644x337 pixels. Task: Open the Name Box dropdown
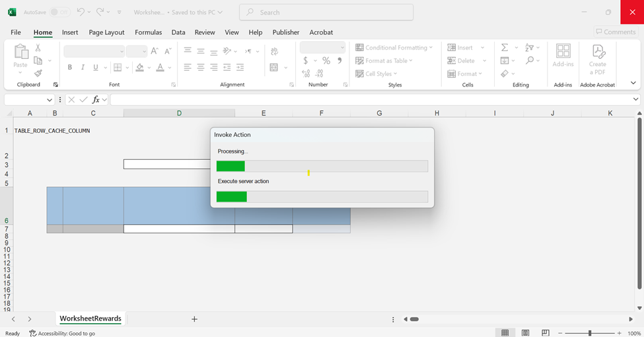pyautogui.click(x=50, y=100)
